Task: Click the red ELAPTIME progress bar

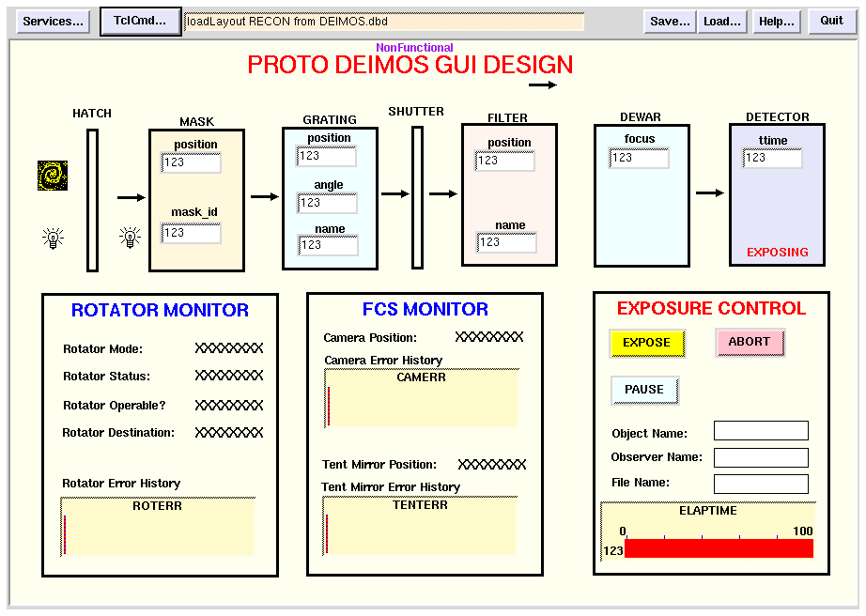Action: point(719,549)
